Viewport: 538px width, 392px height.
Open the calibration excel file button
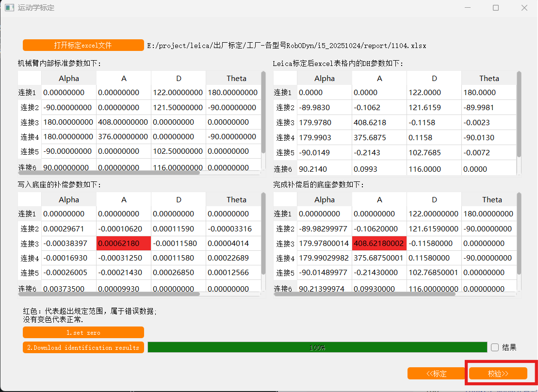[83, 45]
